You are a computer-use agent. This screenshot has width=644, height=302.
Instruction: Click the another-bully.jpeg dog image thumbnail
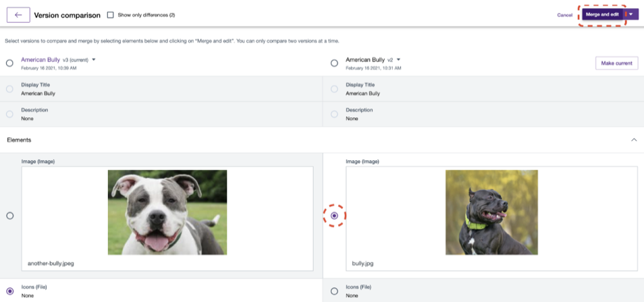click(167, 212)
